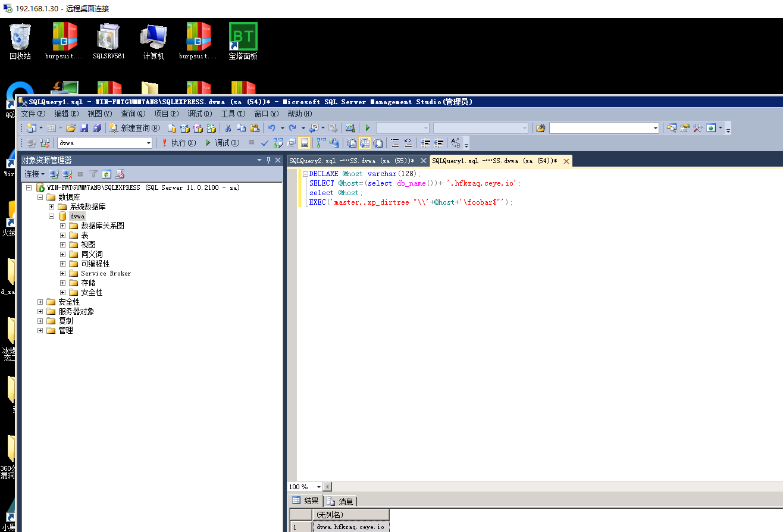Open the 帮助(H) menu
This screenshot has width=783, height=532.
click(x=300, y=114)
